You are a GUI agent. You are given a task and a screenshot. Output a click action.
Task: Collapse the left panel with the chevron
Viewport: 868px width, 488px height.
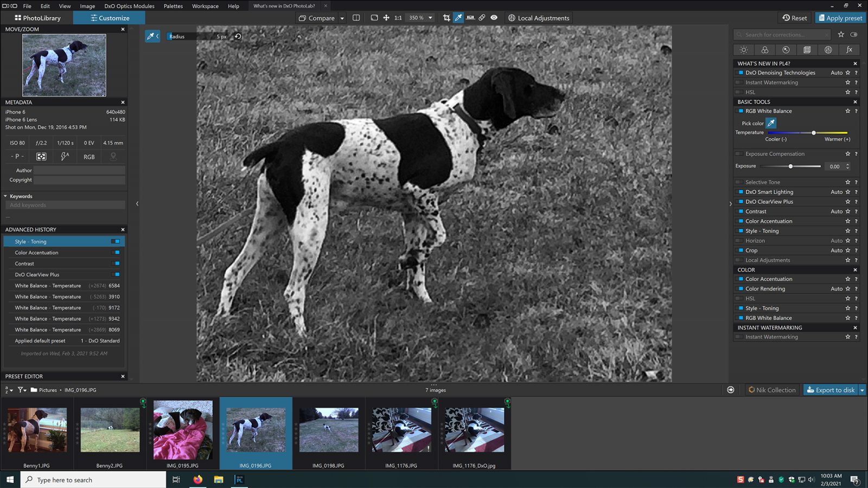(x=137, y=204)
